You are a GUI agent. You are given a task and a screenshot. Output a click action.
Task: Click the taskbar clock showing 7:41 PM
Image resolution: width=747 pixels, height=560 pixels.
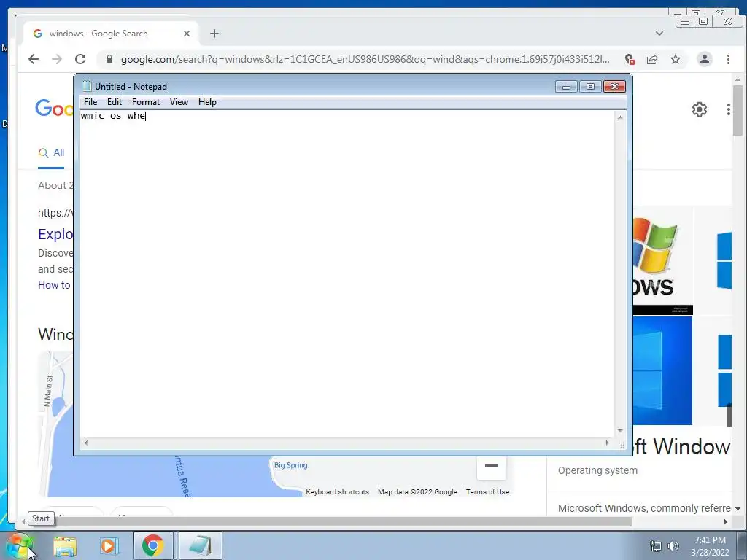pyautogui.click(x=710, y=546)
